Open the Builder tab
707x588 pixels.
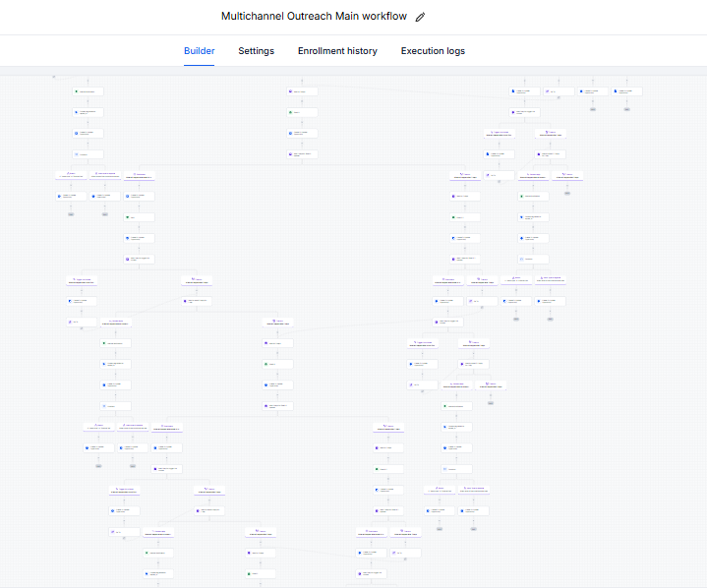200,51
